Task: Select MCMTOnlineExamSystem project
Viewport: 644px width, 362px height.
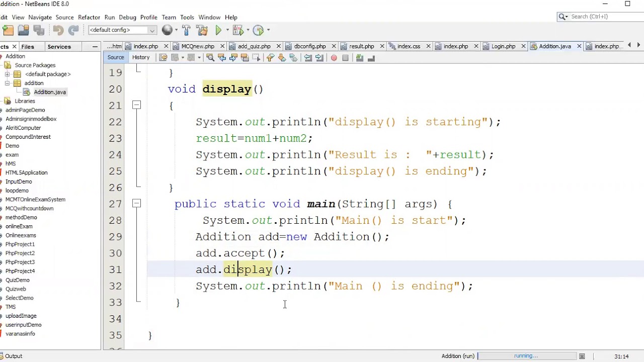Action: (x=35, y=200)
